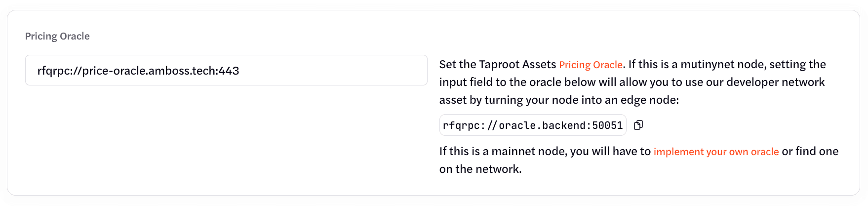Click the words or find one
This screenshot has height=206, width=868.
pos(810,152)
